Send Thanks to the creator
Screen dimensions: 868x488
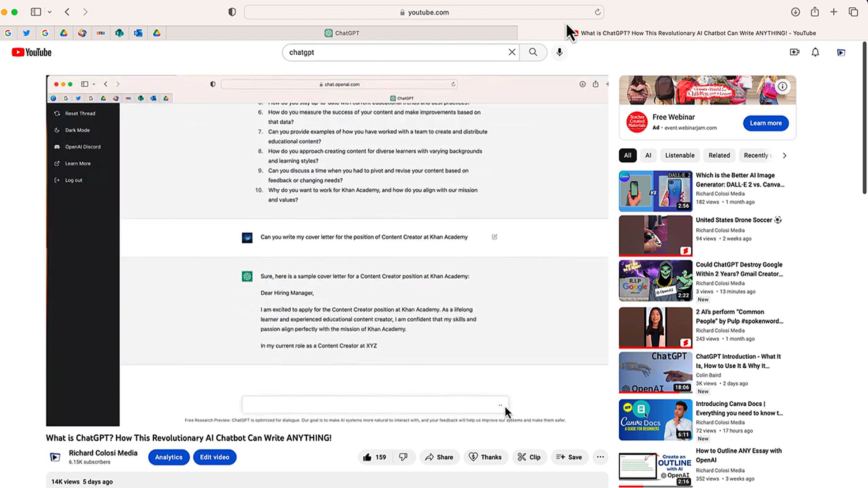pyautogui.click(x=486, y=457)
